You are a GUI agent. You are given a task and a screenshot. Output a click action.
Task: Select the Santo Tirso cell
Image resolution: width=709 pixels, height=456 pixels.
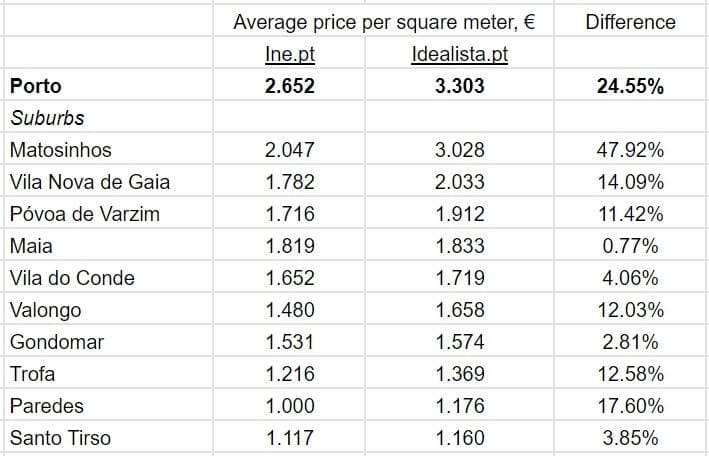click(60, 438)
